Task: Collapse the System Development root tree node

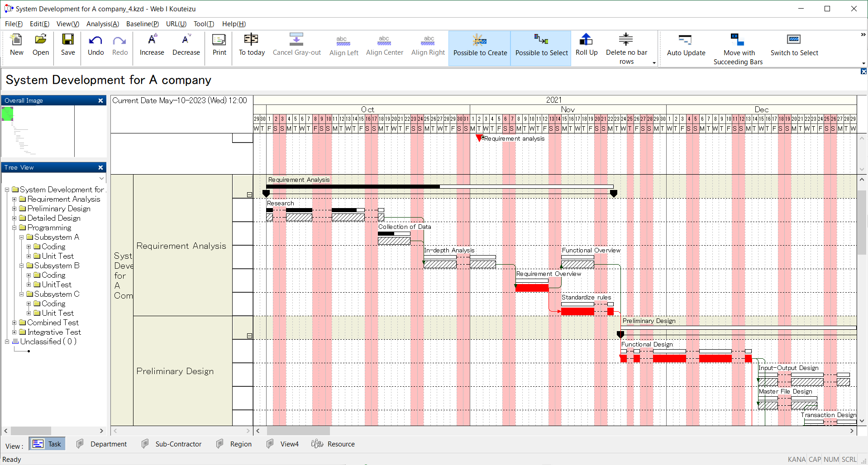Action: click(x=7, y=190)
